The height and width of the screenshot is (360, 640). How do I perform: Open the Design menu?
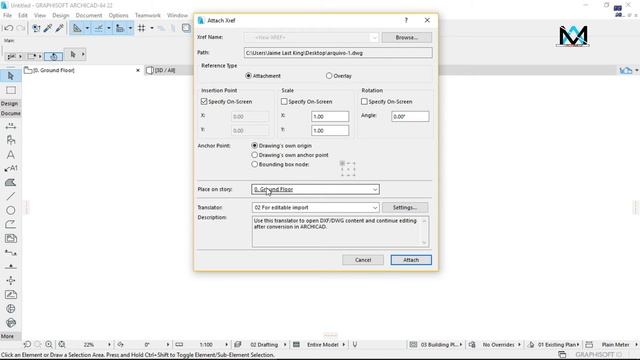[60, 16]
